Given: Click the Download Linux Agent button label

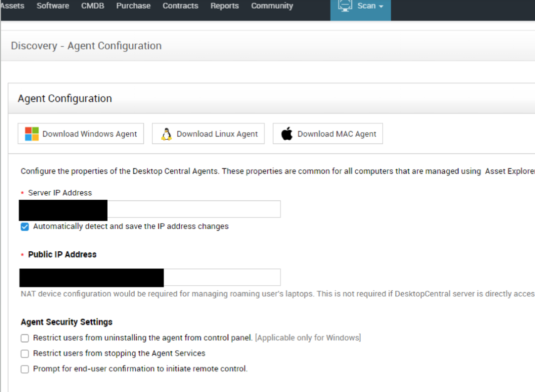Looking at the screenshot, I should 217,134.
